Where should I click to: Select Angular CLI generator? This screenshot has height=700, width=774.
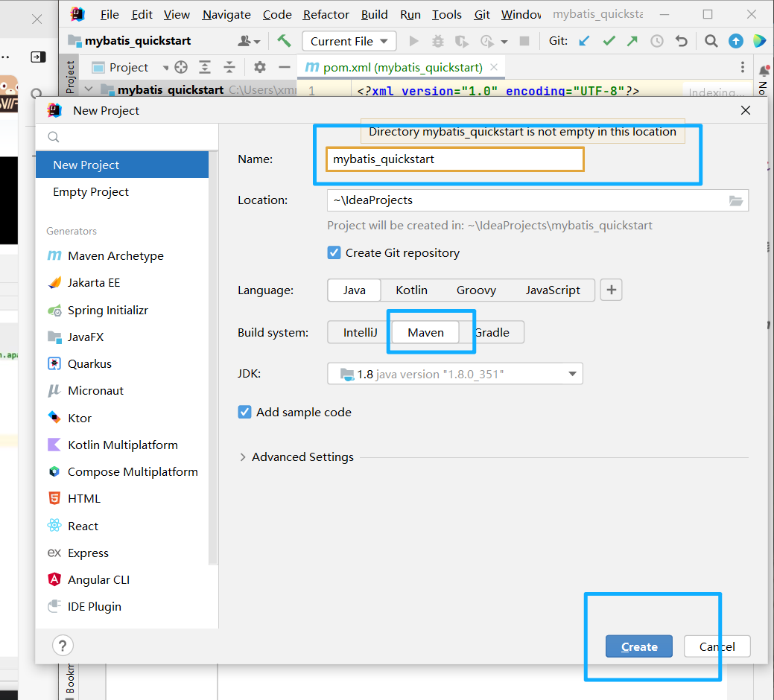122,579
